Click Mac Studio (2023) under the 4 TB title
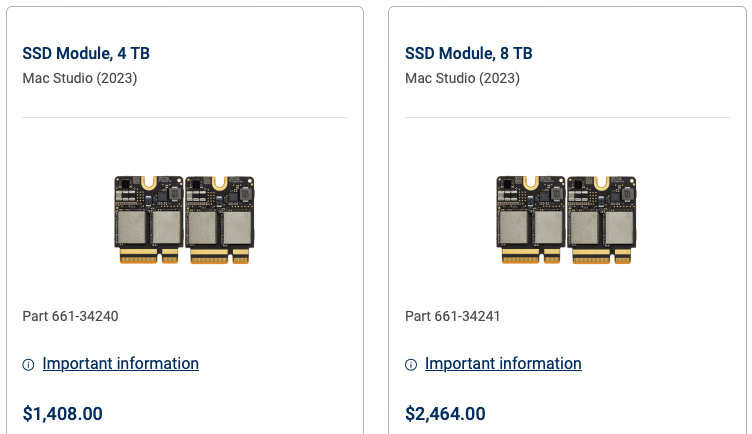Image resolution: width=752 pixels, height=434 pixels. (x=79, y=78)
